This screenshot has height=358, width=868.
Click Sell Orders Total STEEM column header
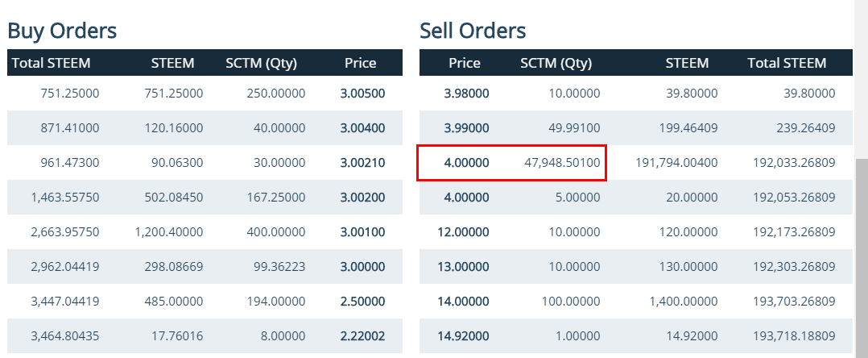(x=787, y=63)
